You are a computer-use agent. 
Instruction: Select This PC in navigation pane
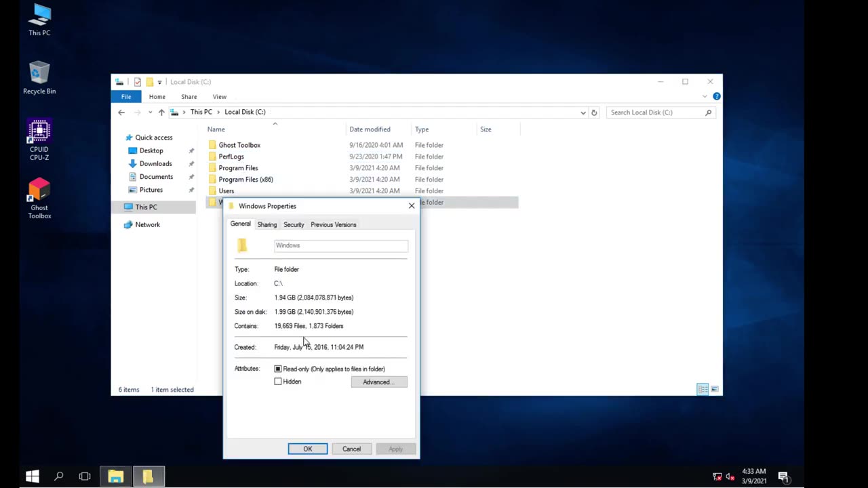pos(153,207)
